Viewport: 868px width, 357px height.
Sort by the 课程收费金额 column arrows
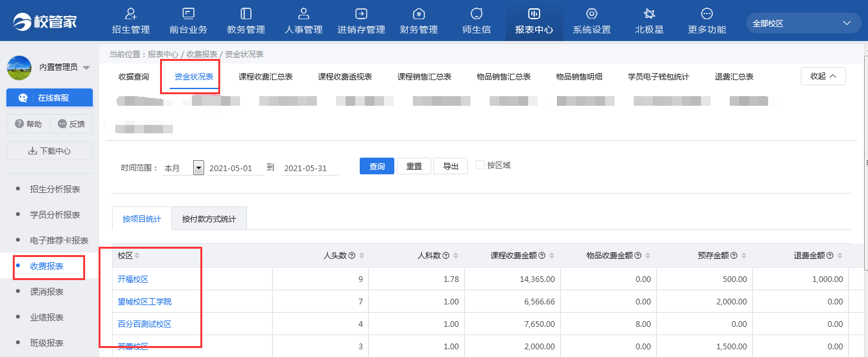552,256
